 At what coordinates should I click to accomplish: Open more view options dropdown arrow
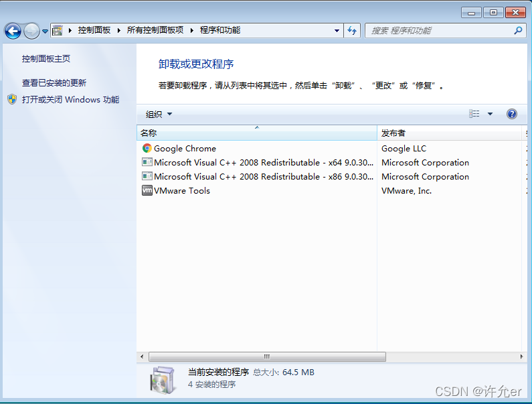click(490, 114)
